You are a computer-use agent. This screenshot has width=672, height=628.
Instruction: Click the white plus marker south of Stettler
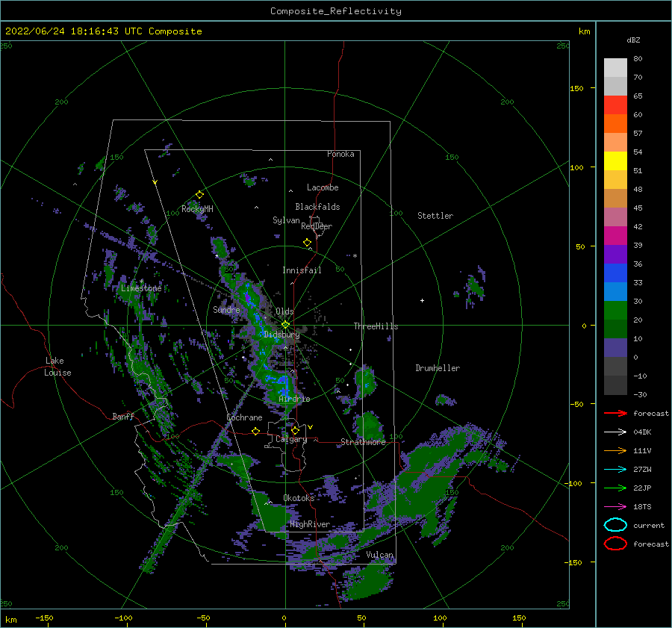click(422, 300)
